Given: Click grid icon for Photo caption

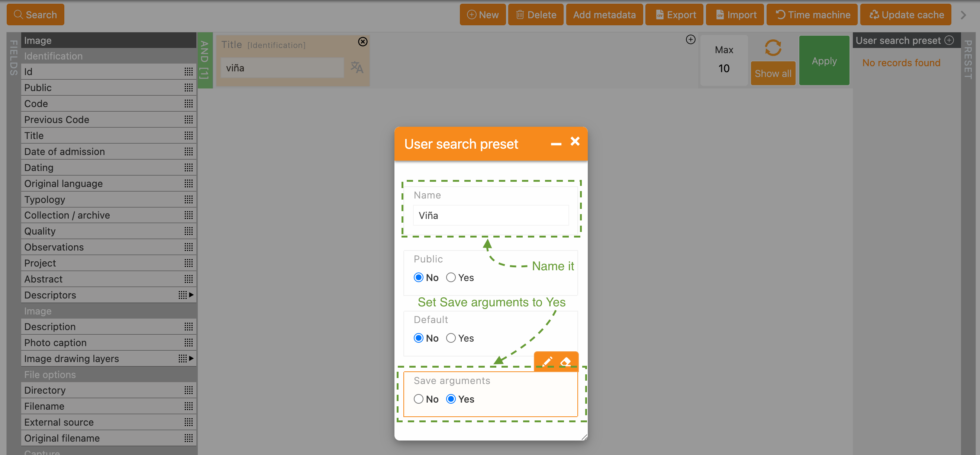Looking at the screenshot, I should (x=188, y=342).
